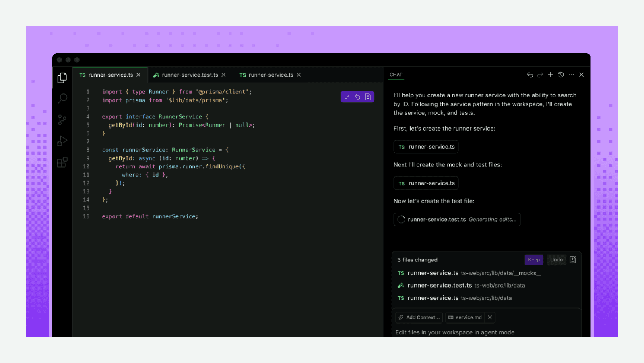The height and width of the screenshot is (363, 644).
Task: Open runner-service.ts chip under "First, let's create"
Action: tap(426, 147)
